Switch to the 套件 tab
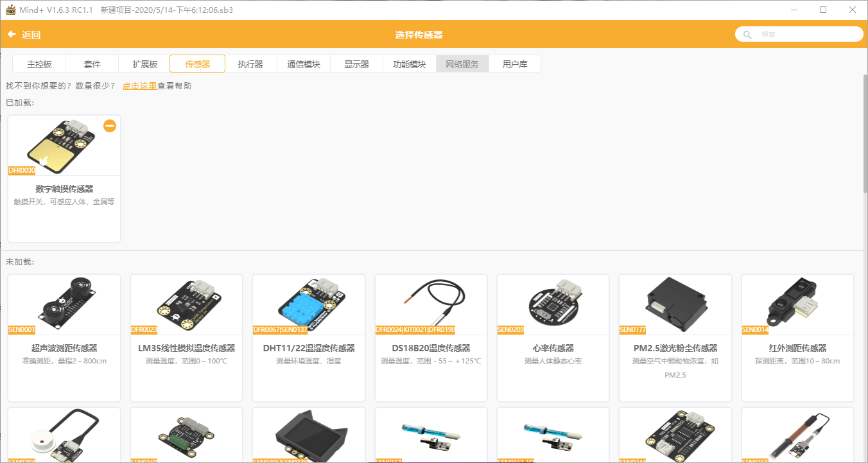 tap(92, 64)
